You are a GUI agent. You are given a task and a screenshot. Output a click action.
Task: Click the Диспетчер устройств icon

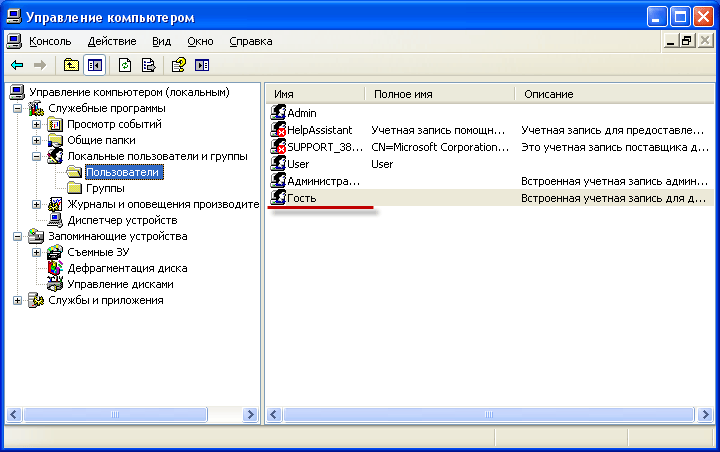click(x=55, y=220)
